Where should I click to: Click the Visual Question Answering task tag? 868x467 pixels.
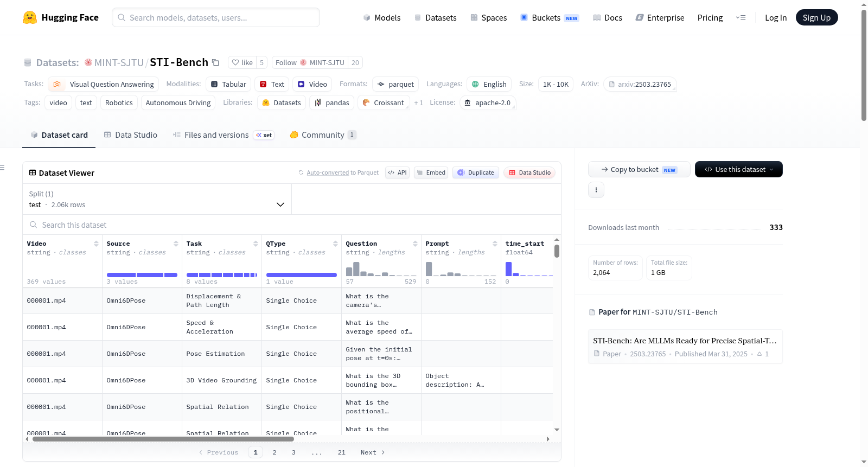click(x=104, y=84)
